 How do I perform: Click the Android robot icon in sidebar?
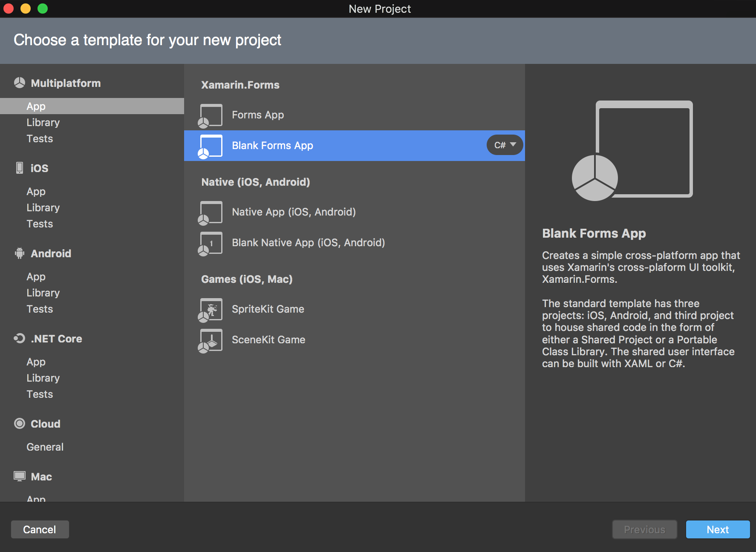pos(19,253)
